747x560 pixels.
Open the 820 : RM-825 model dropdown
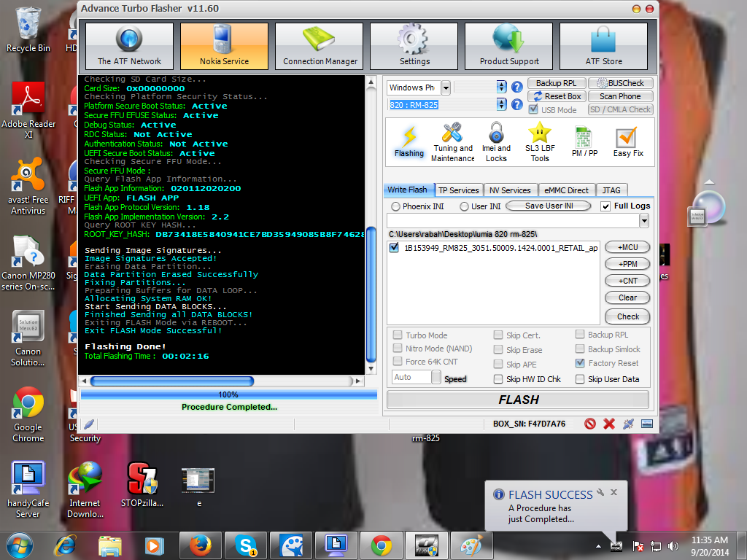point(501,105)
